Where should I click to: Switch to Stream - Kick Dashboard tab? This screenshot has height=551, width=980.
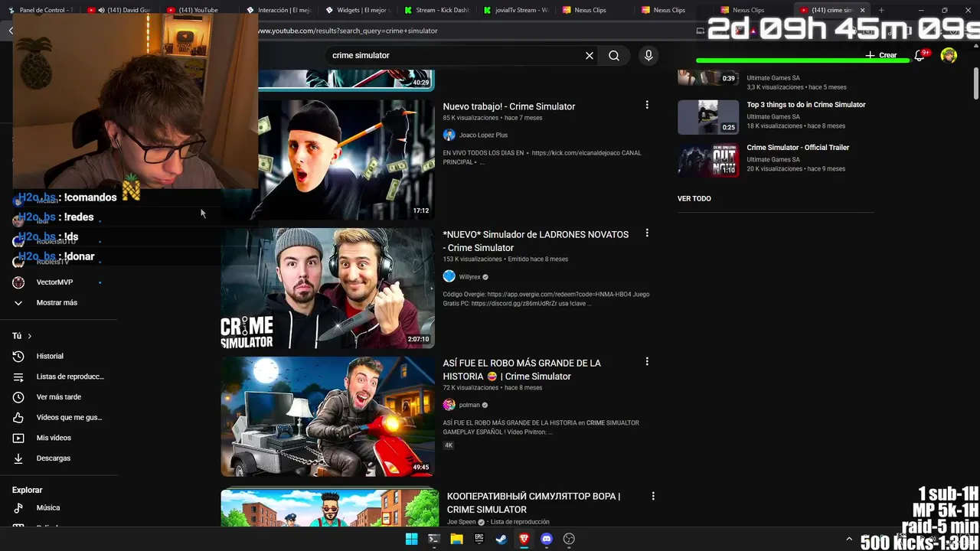[435, 10]
